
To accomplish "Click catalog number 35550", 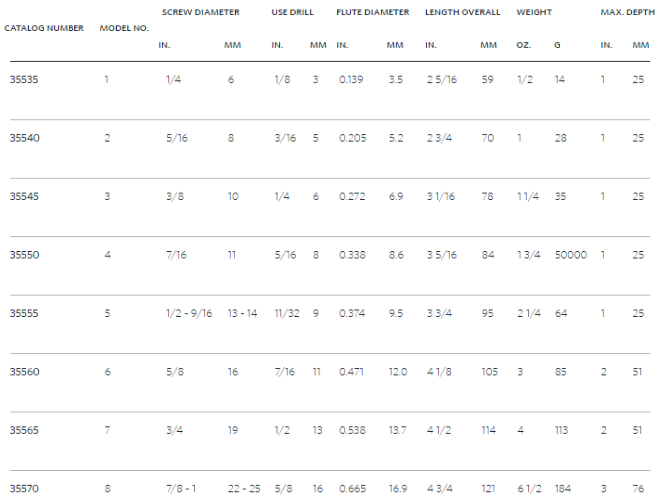I will point(24,255).
